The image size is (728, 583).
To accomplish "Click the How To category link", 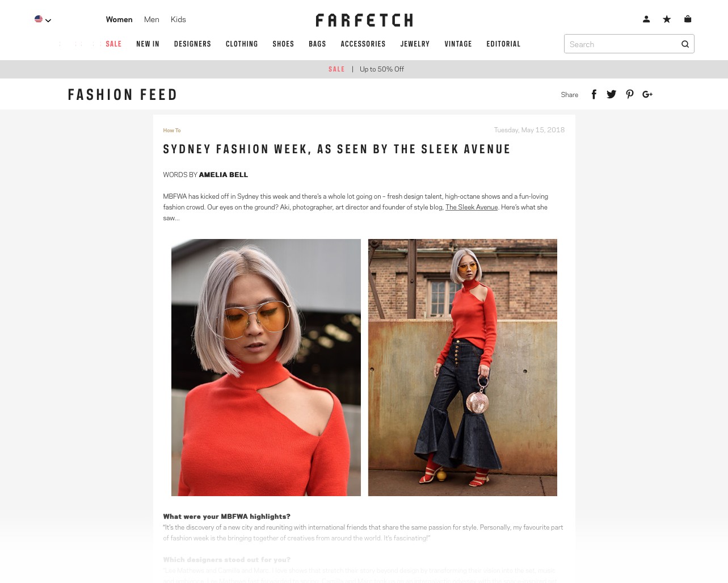I will [172, 131].
